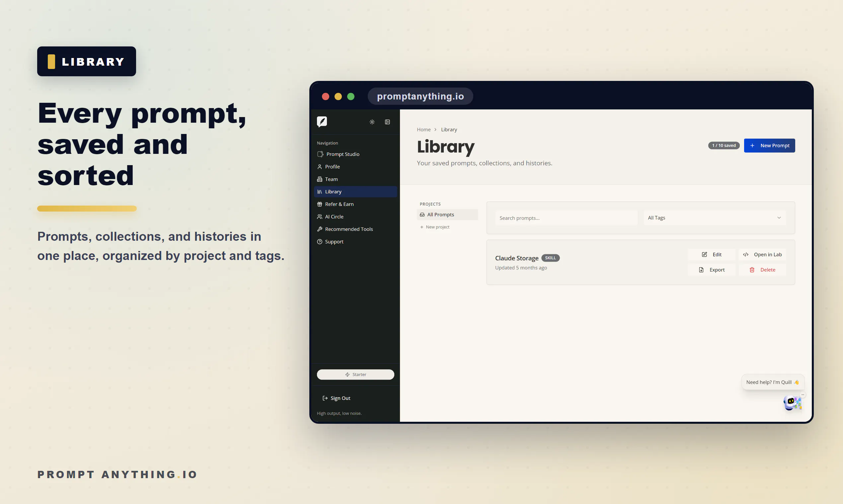843x504 pixels.
Task: Collapse the sidebar panel icon
Action: click(387, 122)
